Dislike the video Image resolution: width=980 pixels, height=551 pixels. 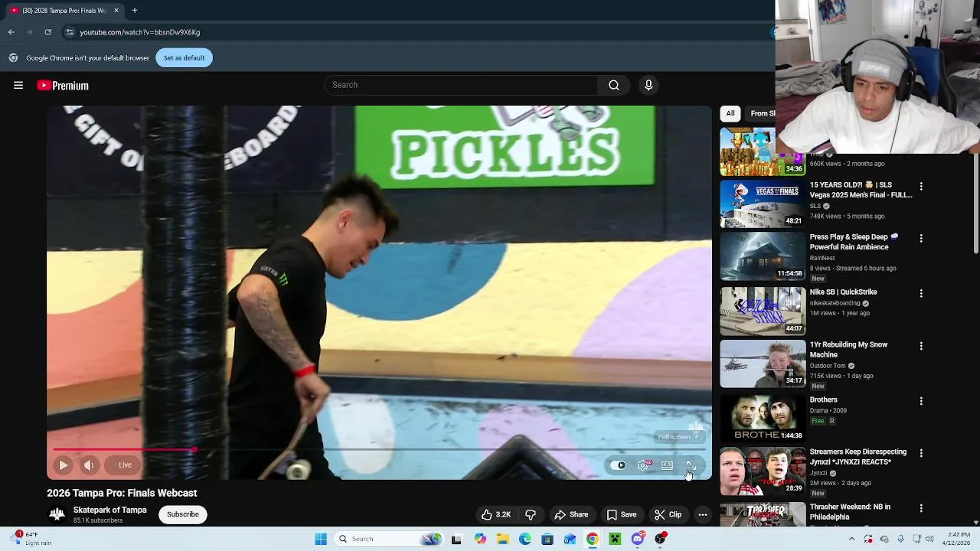click(530, 514)
